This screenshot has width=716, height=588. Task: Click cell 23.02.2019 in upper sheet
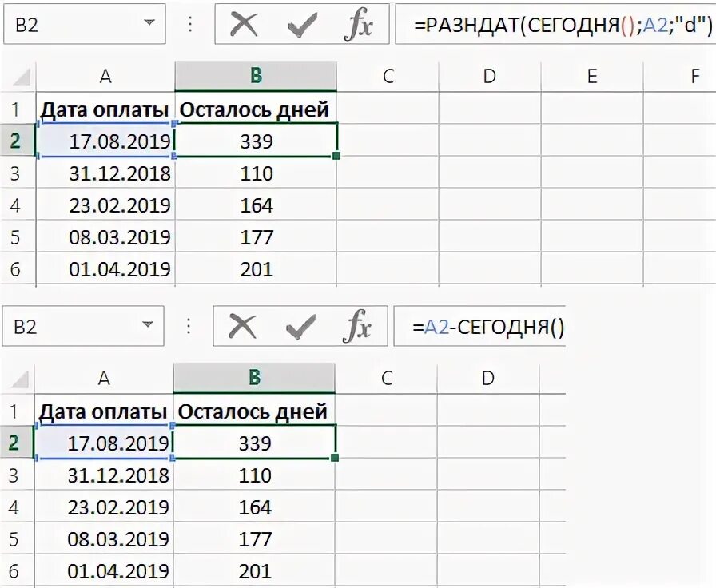click(105, 205)
